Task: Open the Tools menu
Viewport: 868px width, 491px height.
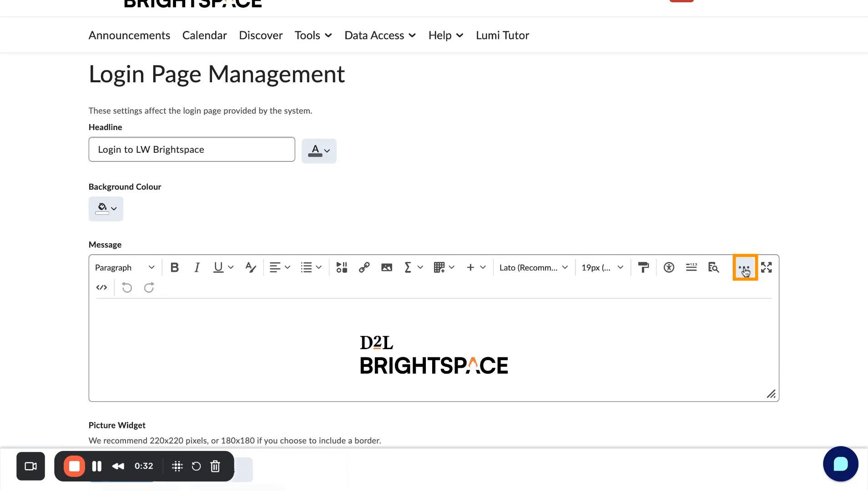Action: pos(313,35)
